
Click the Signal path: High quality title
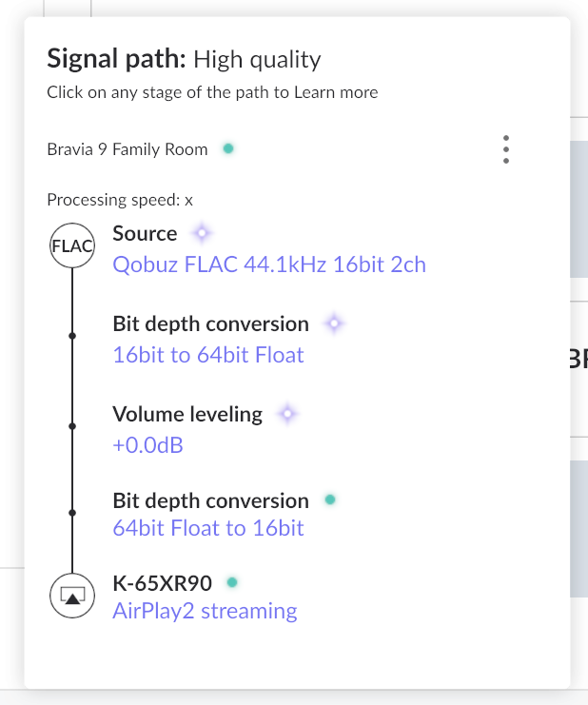point(184,60)
